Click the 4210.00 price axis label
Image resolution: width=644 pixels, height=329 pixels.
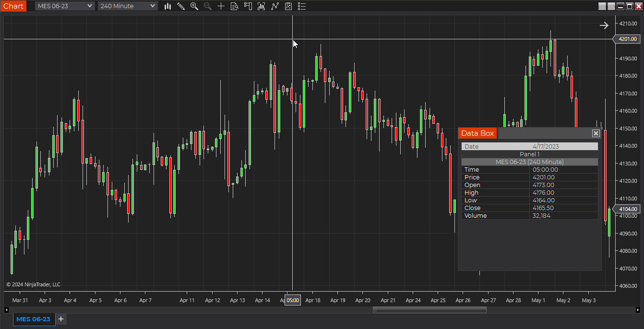(x=628, y=23)
